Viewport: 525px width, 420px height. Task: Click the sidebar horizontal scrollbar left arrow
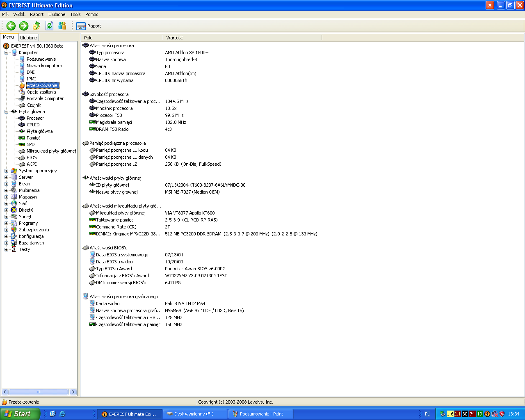[x=5, y=392]
